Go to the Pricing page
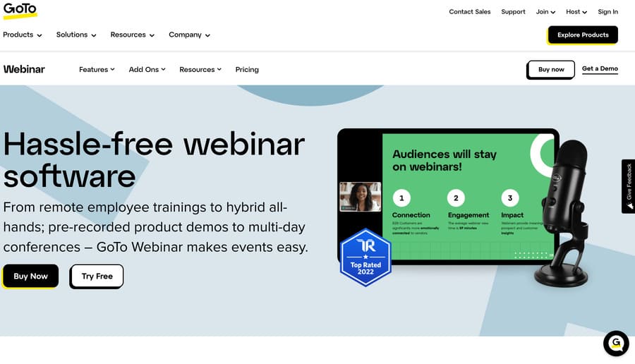This screenshot has height=364, width=635. coord(247,70)
